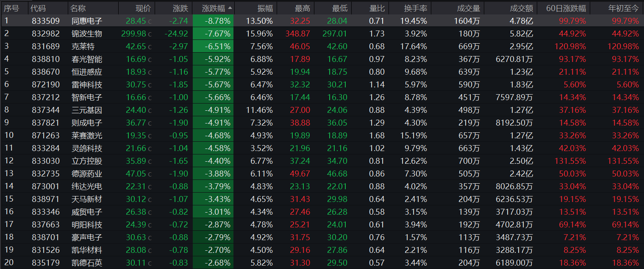This screenshot has width=644, height=269.
Task: Click the 代码 column header
Action: point(38,8)
